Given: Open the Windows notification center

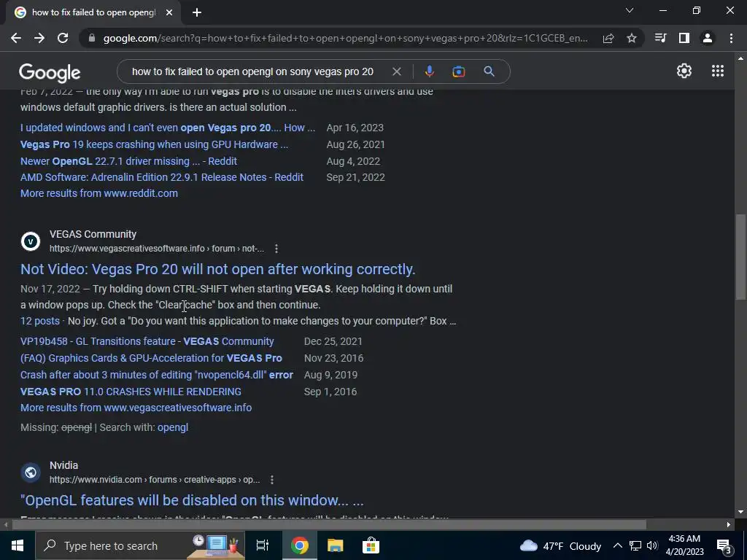Looking at the screenshot, I should click(724, 546).
